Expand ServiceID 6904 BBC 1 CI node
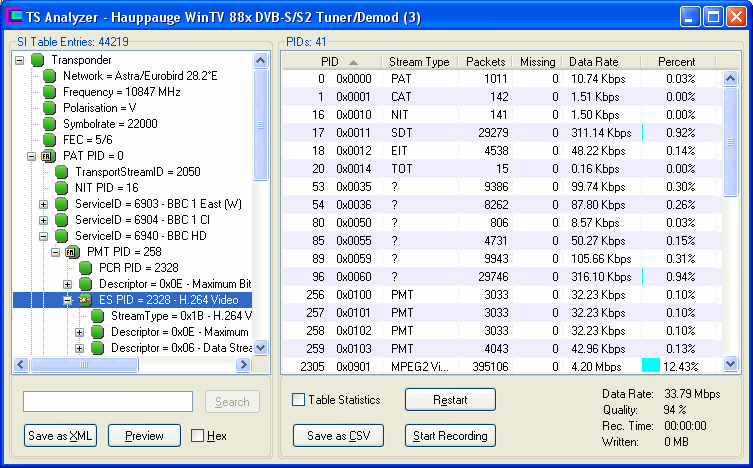This screenshot has width=753, height=468. coord(43,220)
